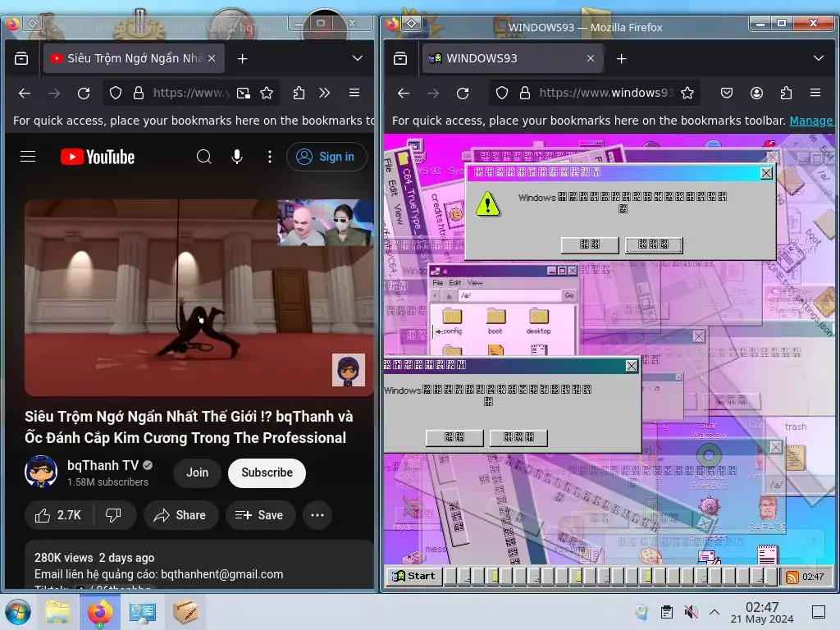Click RSS icon in Windows 93 tray
Image resolution: width=840 pixels, height=630 pixels.
pos(792,577)
